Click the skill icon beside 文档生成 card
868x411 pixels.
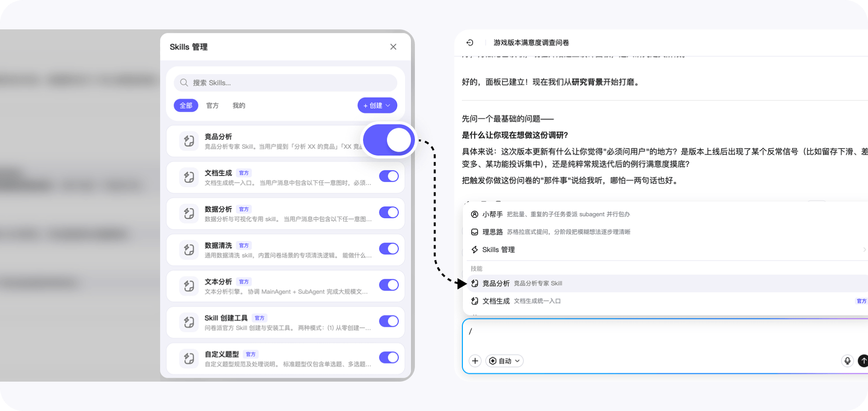[189, 177]
